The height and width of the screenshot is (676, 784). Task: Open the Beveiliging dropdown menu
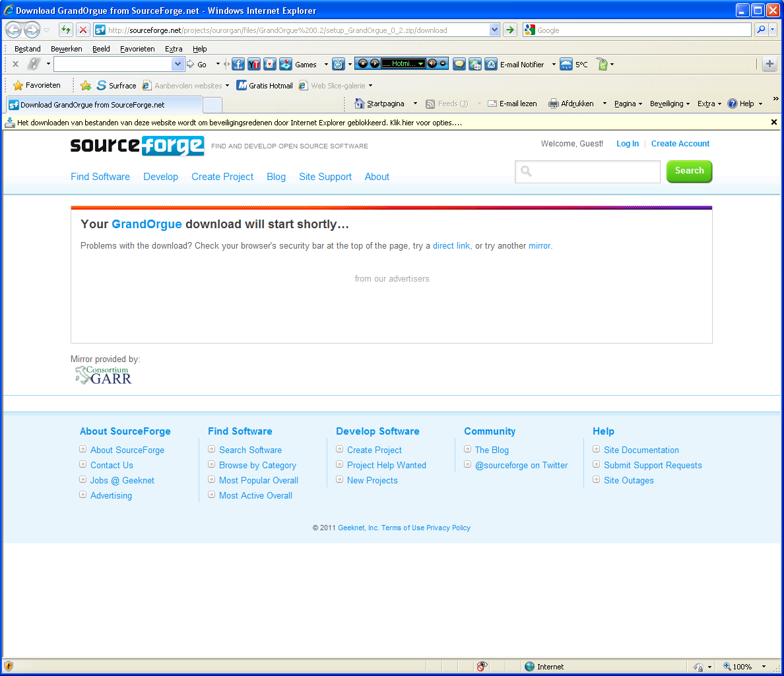tap(669, 104)
